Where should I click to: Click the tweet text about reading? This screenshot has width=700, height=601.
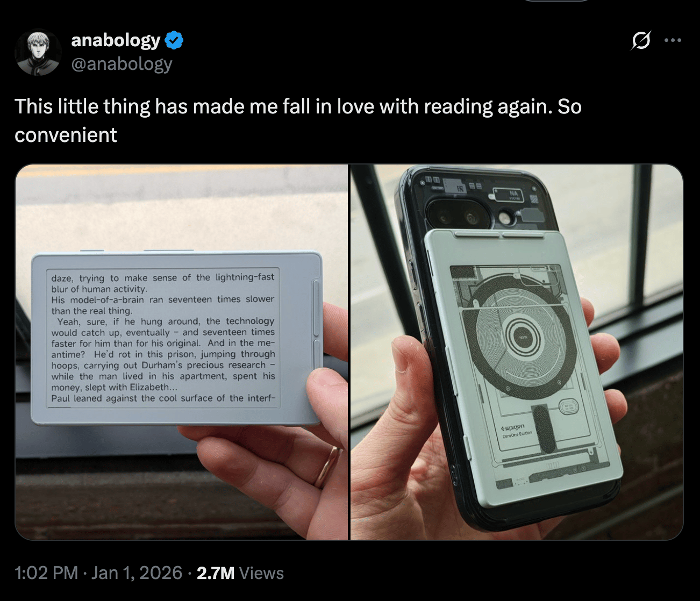click(298, 120)
